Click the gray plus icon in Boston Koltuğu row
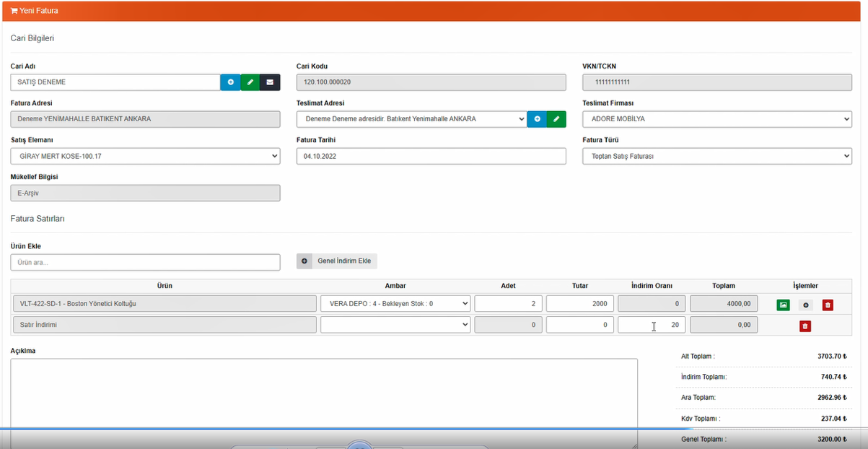The width and height of the screenshot is (868, 449). pyautogui.click(x=805, y=305)
